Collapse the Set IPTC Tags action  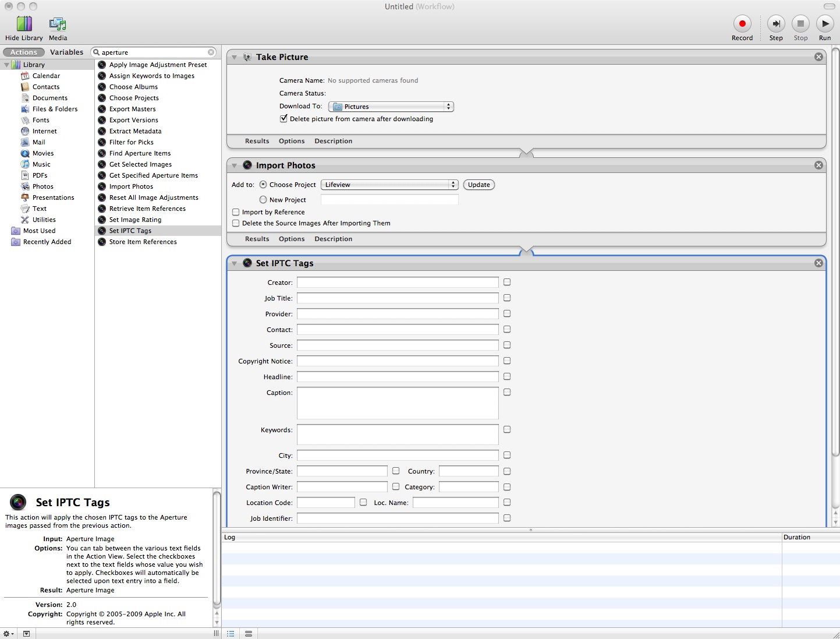[x=234, y=263]
